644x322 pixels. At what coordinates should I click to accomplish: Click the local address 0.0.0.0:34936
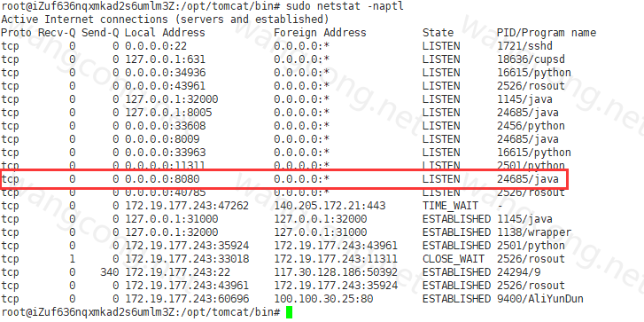[x=165, y=73]
